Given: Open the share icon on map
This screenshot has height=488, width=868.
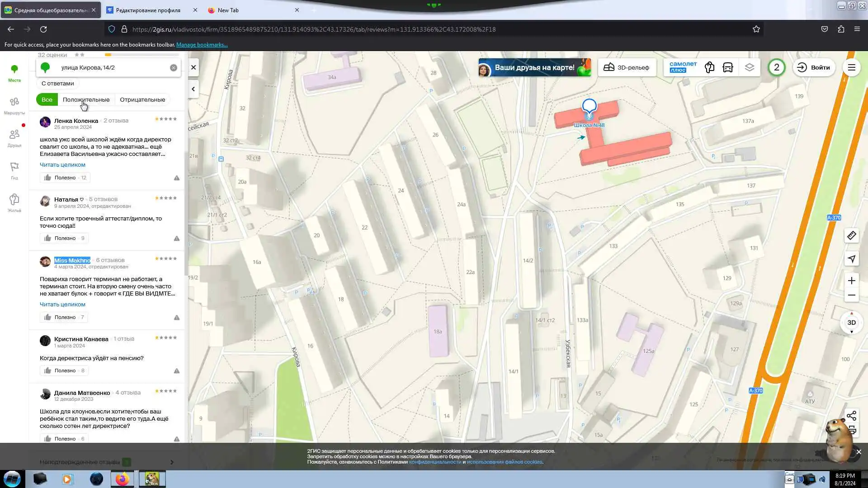Looking at the screenshot, I should click(851, 416).
